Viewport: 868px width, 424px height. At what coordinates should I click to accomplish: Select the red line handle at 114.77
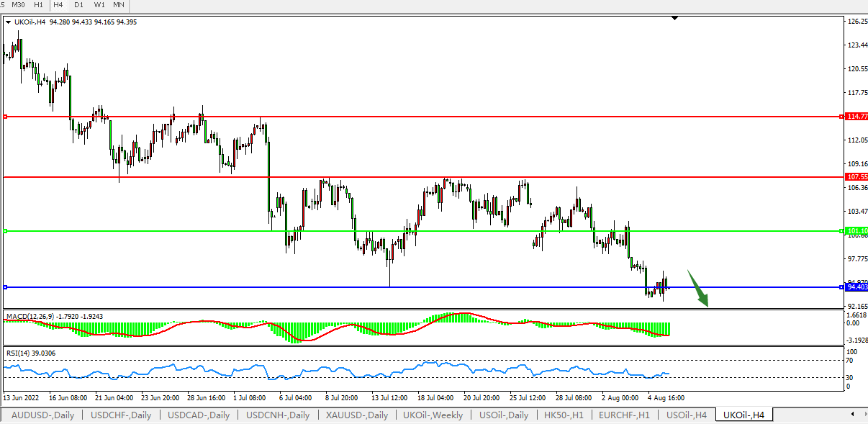5,116
